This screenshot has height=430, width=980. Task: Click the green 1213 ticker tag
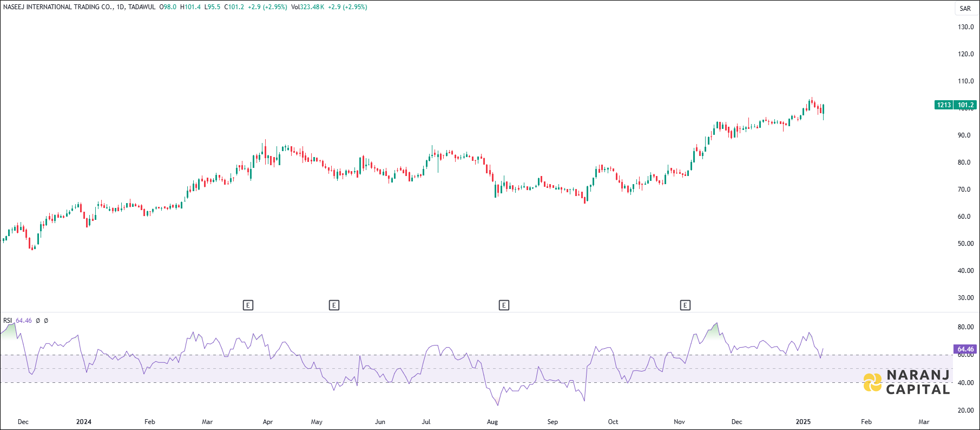pyautogui.click(x=944, y=105)
